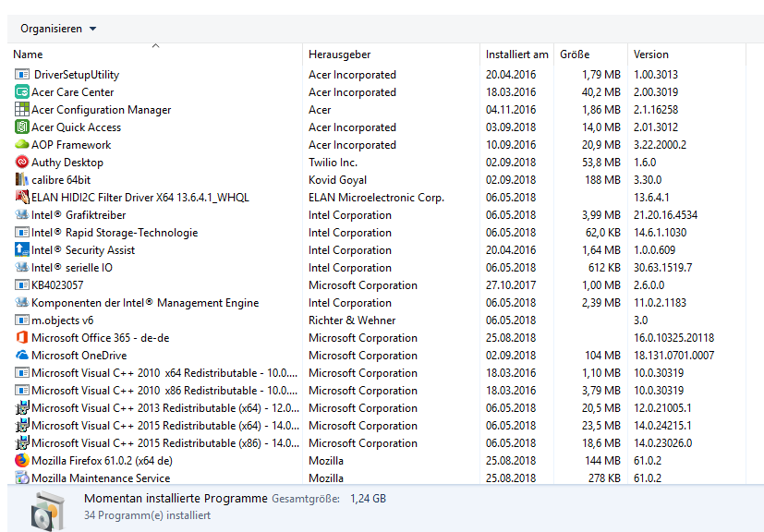
Task: Click the ELAN HIDI2C Filter Driver icon
Action: pos(22,198)
